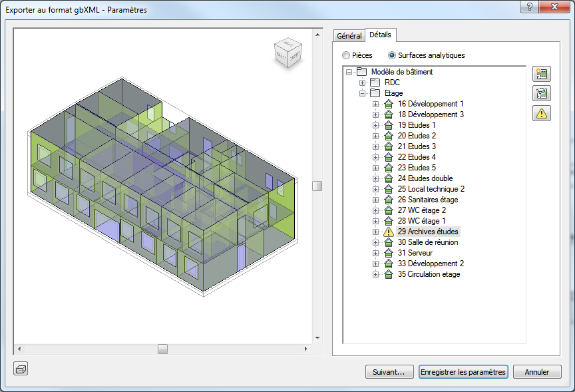Select 35 Circulation etage in the tree
Screen dimensions: 575x392
pos(429,274)
